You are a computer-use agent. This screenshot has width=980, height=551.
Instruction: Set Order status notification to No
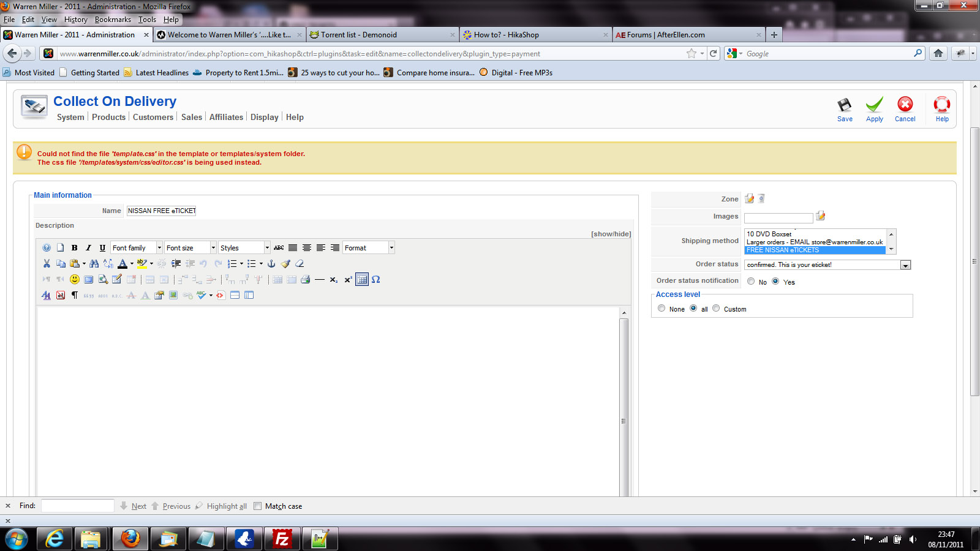coord(751,282)
